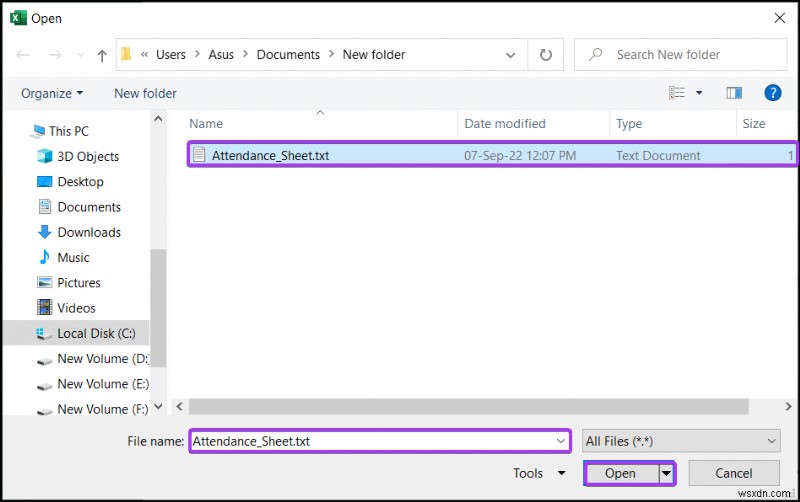Expand the Open button split arrow

tap(666, 473)
